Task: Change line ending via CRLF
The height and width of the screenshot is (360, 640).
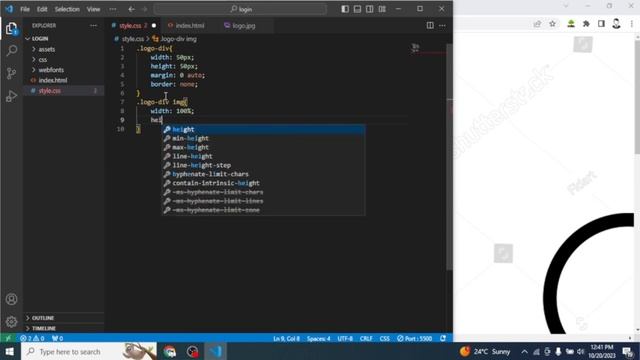Action: 366,338
